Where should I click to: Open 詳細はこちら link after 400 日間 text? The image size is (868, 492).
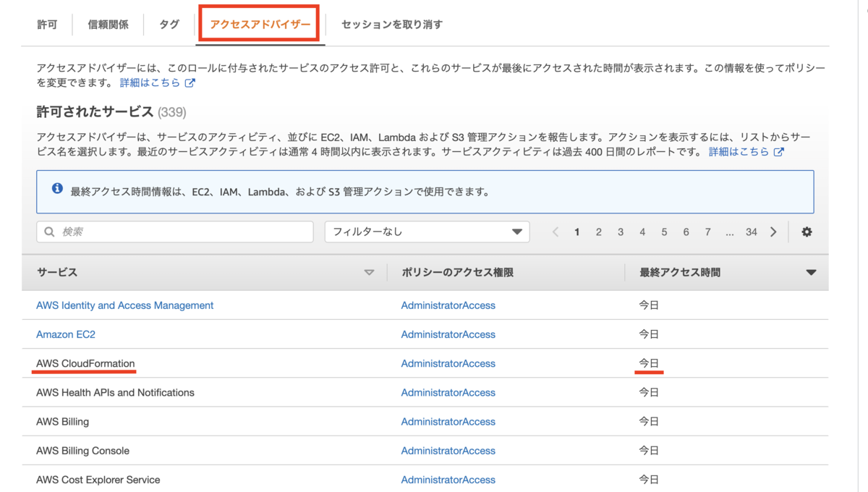coord(739,152)
